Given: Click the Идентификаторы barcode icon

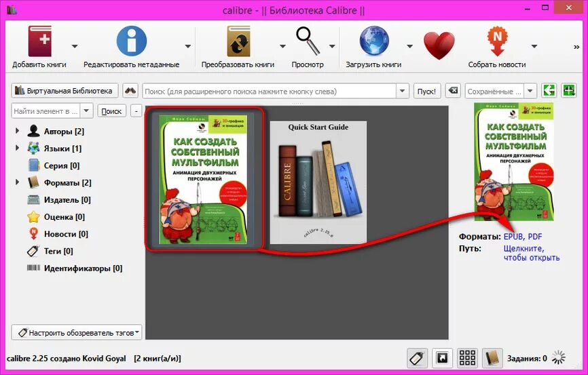Looking at the screenshot, I should click(x=33, y=269).
